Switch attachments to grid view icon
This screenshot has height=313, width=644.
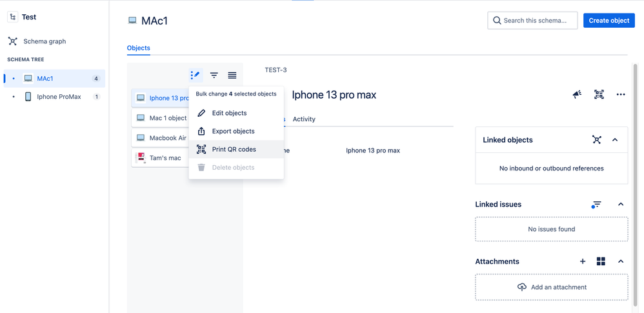pyautogui.click(x=601, y=261)
